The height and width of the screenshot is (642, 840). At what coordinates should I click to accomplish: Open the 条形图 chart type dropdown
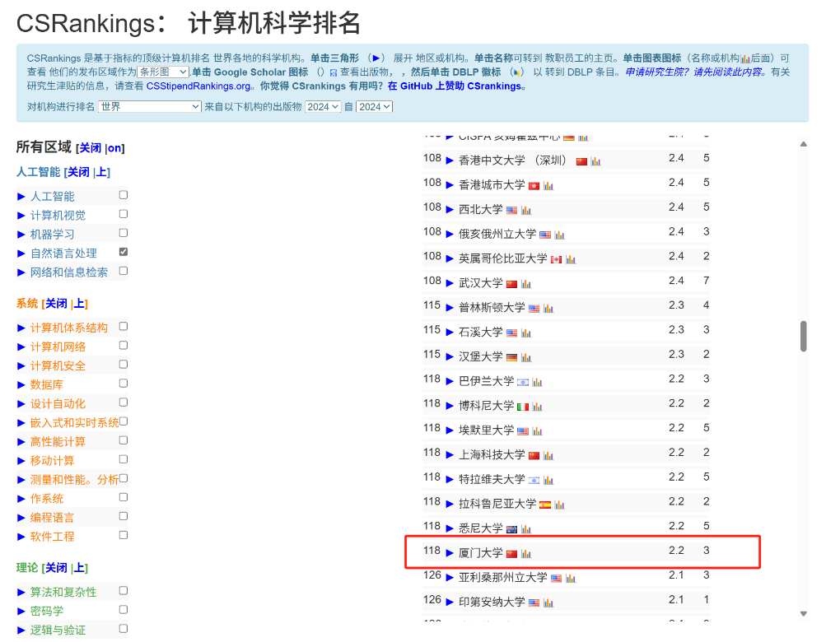[163, 72]
